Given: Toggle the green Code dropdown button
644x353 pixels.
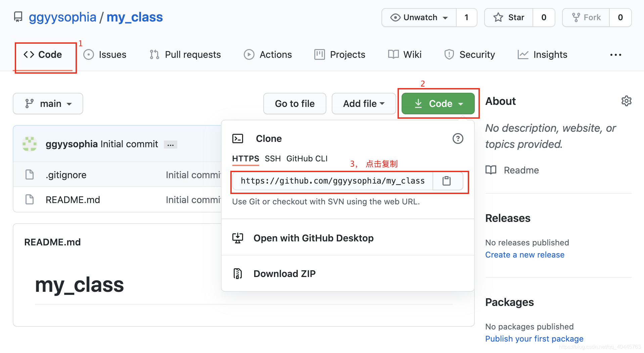Looking at the screenshot, I should (x=438, y=104).
